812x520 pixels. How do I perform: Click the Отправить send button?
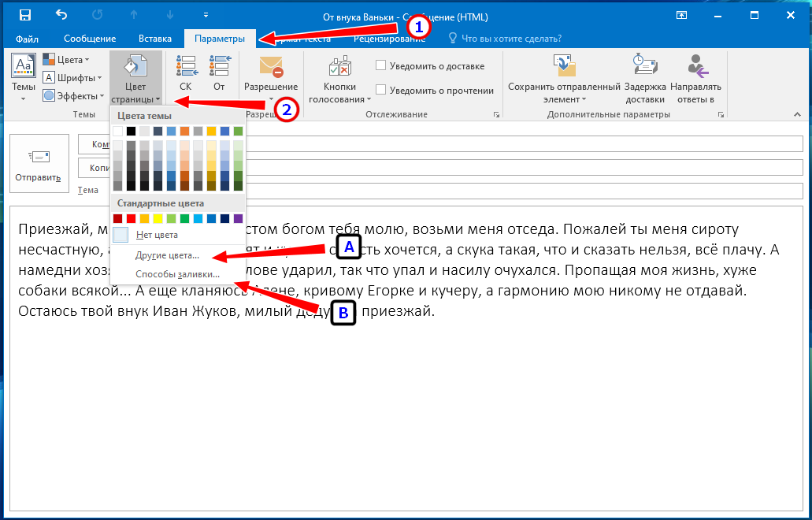pyautogui.click(x=39, y=163)
